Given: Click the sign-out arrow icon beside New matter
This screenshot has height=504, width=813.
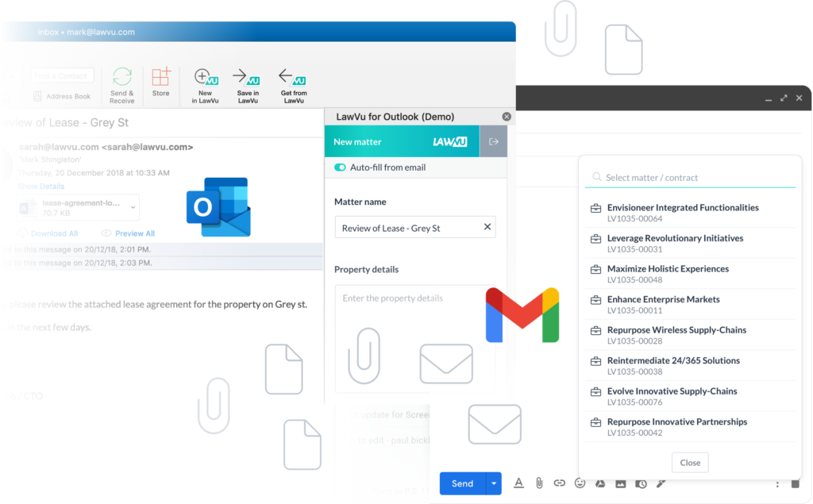Looking at the screenshot, I should tap(493, 141).
